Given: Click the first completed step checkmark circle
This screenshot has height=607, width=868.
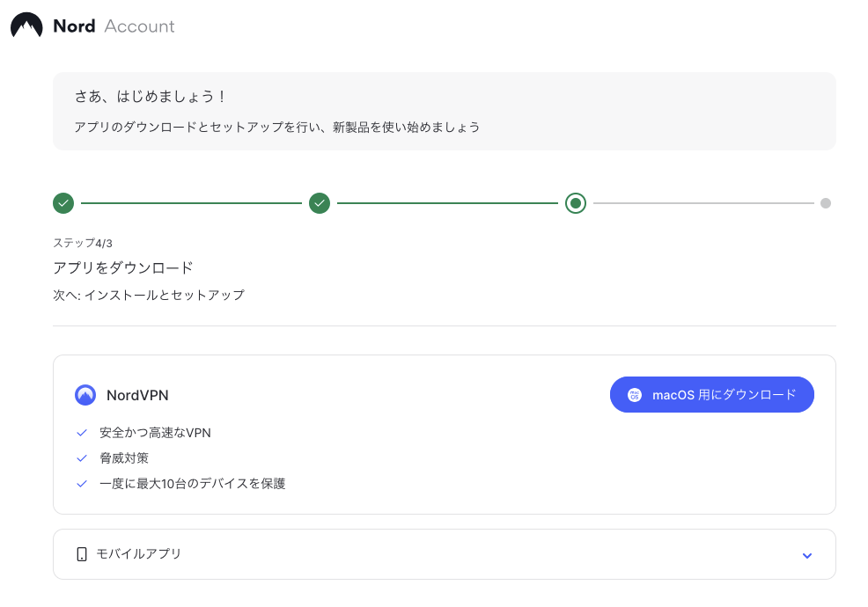Looking at the screenshot, I should [63, 203].
